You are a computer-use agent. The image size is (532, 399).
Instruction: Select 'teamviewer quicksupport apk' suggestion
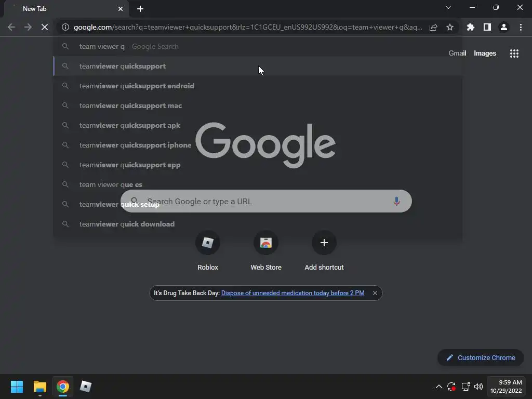pos(258,125)
